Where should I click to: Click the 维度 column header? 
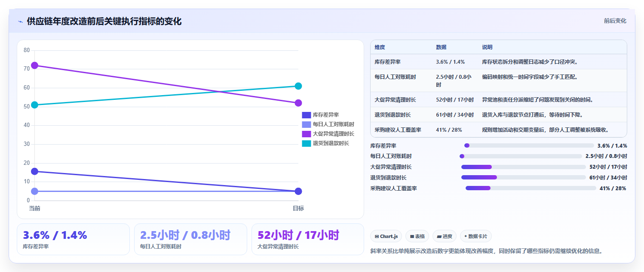[x=380, y=47]
